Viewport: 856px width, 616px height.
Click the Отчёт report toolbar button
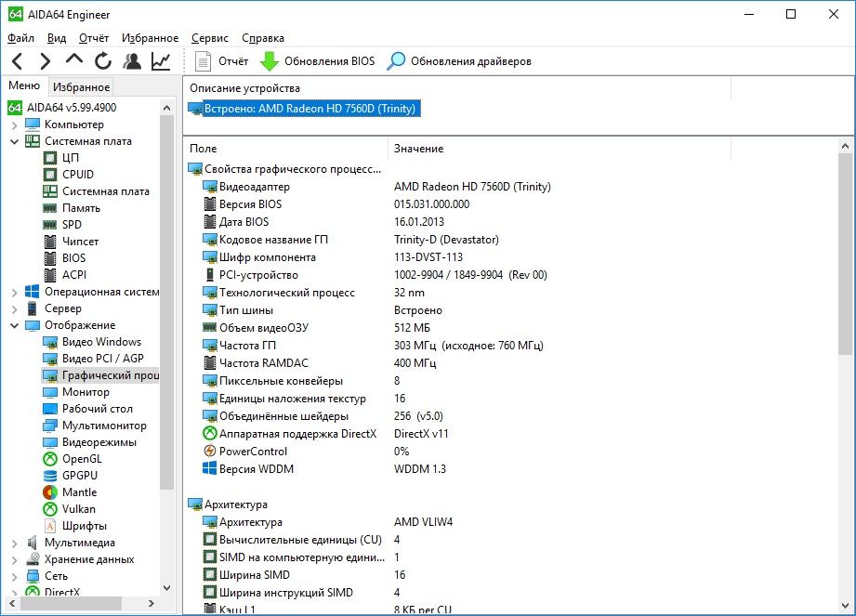coord(221,61)
